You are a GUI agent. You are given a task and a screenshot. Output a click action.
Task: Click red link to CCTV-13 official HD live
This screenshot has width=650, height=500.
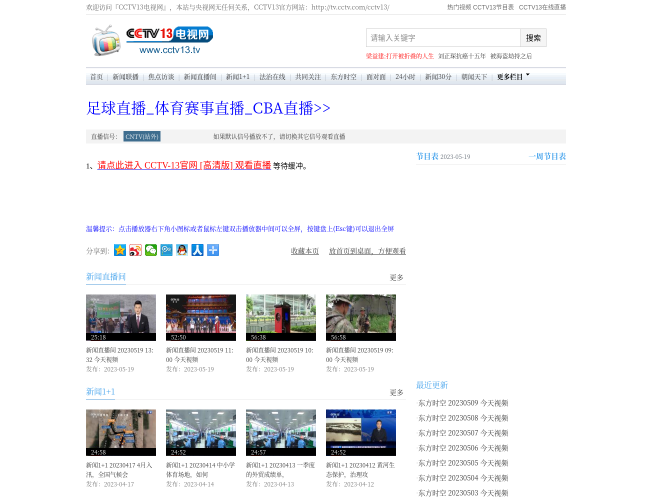184,165
